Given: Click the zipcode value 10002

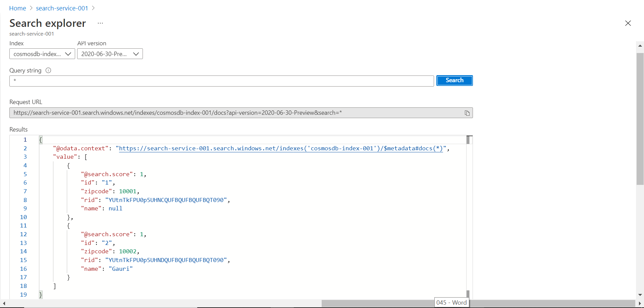Looking at the screenshot, I should 128,251.
